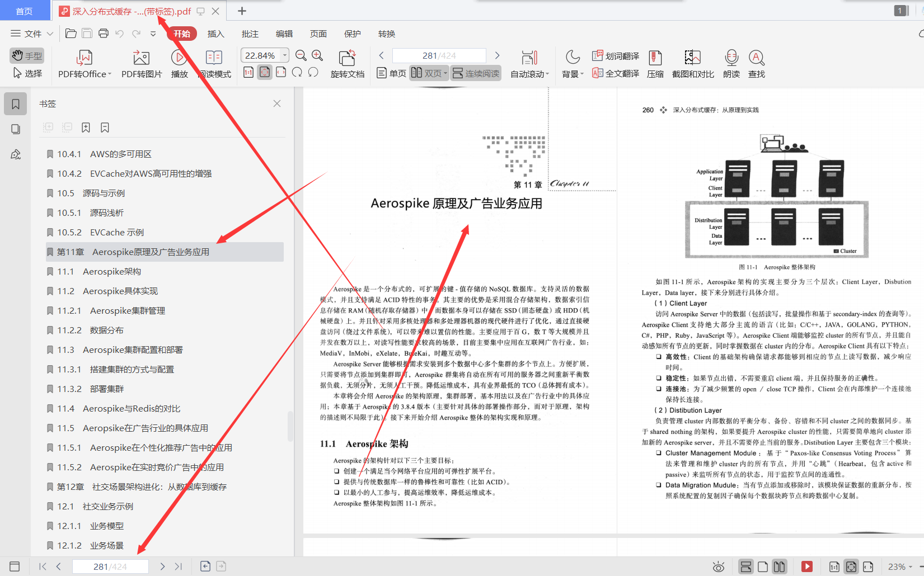
Task: Open 截图和对比 screenshot and compare
Action: [x=693, y=64]
